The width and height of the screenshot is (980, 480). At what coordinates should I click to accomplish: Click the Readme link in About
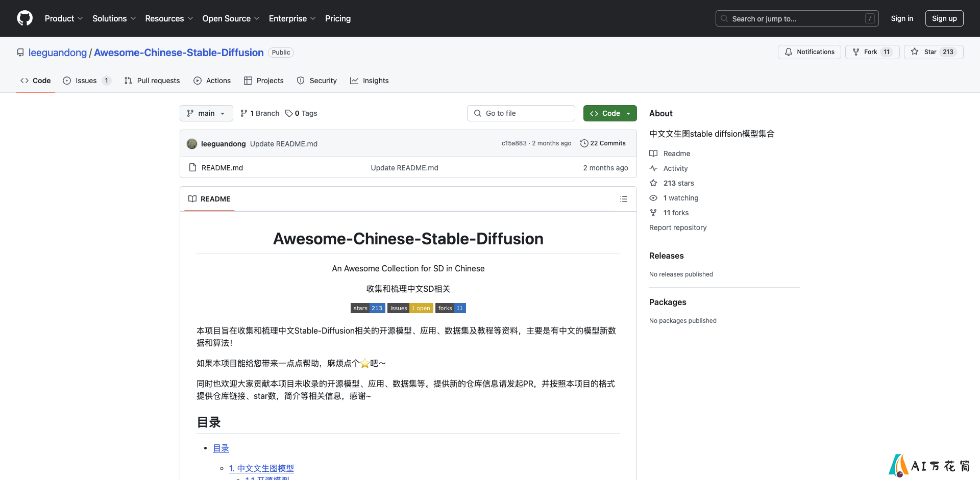[670, 154]
